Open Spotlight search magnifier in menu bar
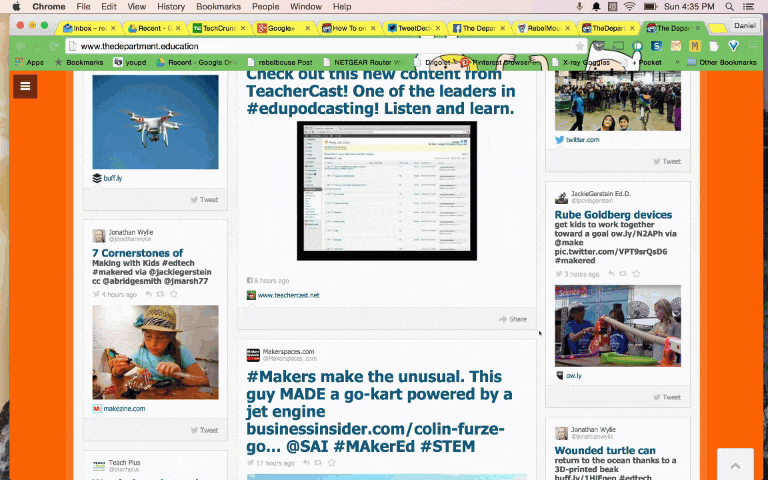This screenshot has height=480, width=768. [729, 6]
